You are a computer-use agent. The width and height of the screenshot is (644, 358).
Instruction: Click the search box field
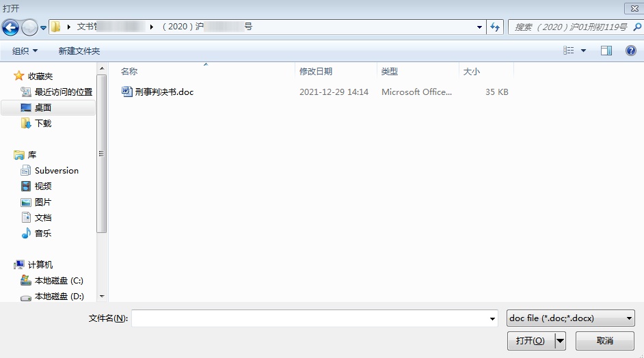pos(570,27)
